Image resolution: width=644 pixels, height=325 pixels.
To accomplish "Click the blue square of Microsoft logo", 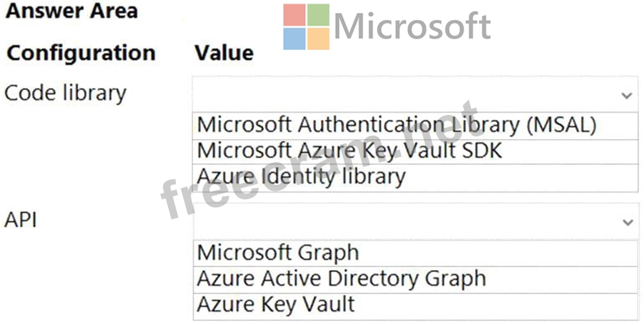I will 294,39.
